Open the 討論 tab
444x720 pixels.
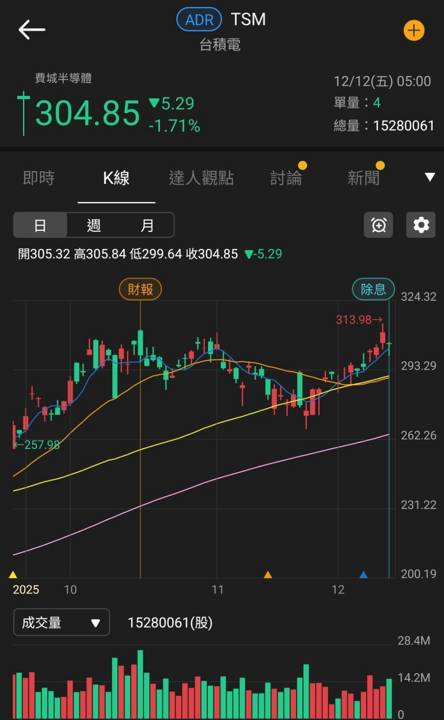coord(286,178)
